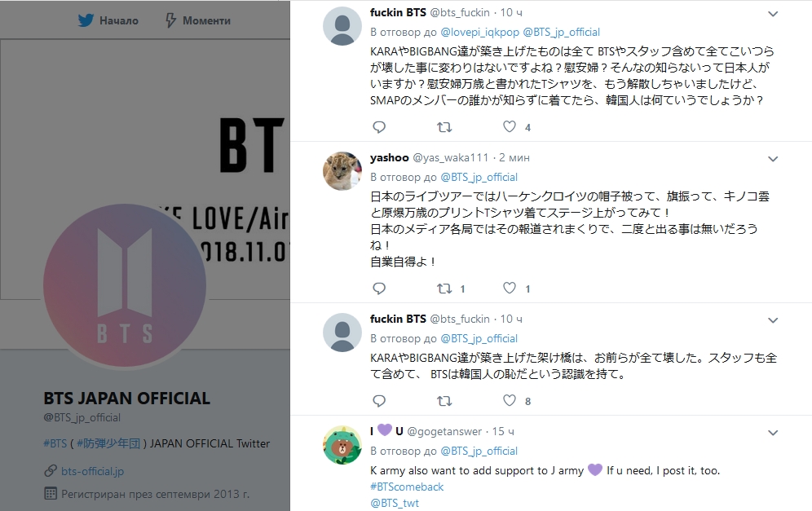This screenshot has height=511, width=812.
Task: Open options chevron on first tweet
Action: (x=773, y=14)
